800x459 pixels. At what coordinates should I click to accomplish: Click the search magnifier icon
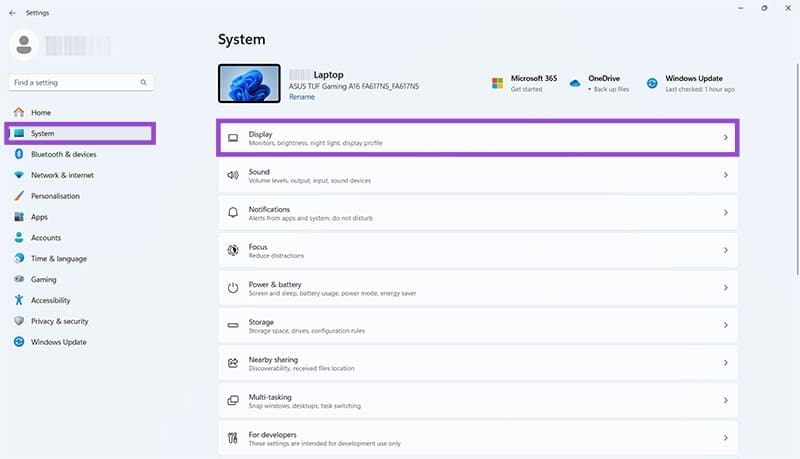click(143, 82)
